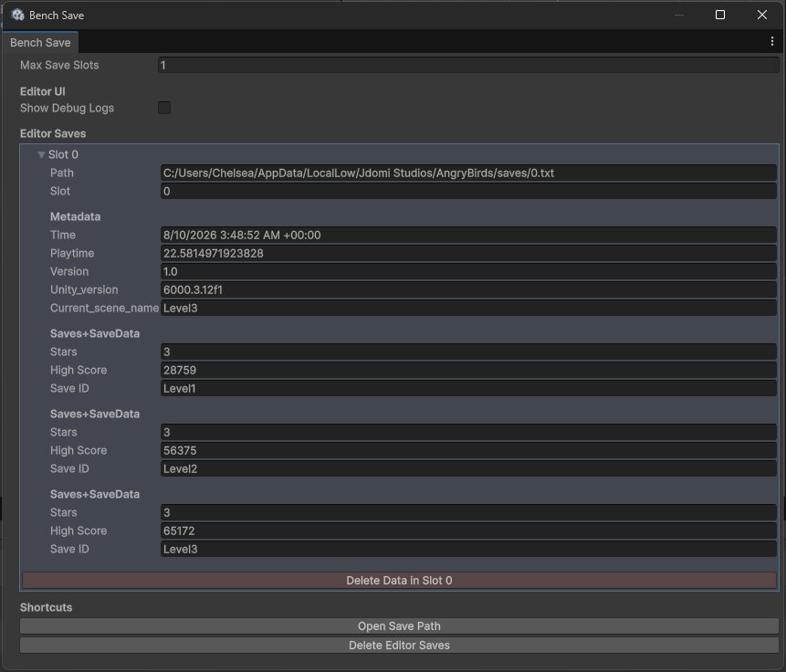Click the Unity_version field 6000.3.12f1
The height and width of the screenshot is (672, 786).
(468, 289)
